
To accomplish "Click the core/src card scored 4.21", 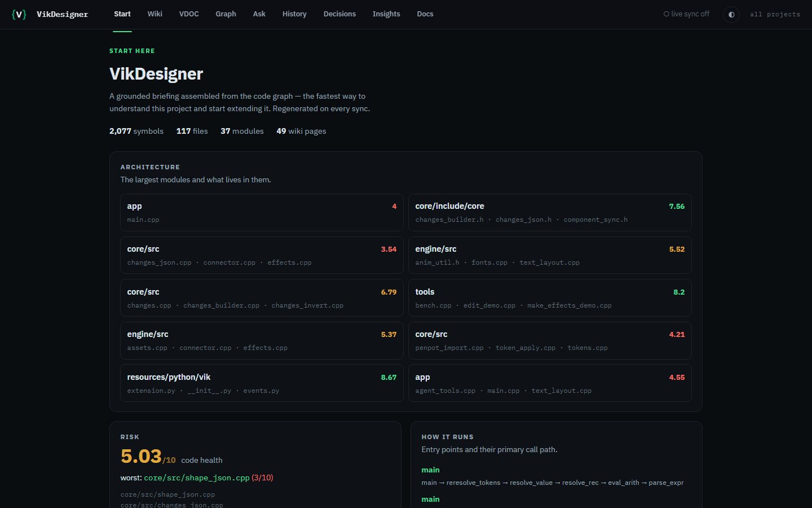I will coord(550,340).
